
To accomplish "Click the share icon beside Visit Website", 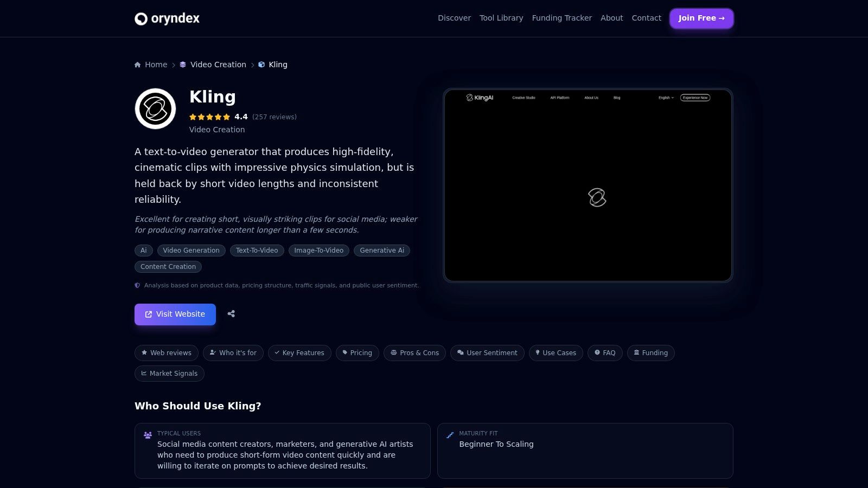I will click(x=231, y=314).
